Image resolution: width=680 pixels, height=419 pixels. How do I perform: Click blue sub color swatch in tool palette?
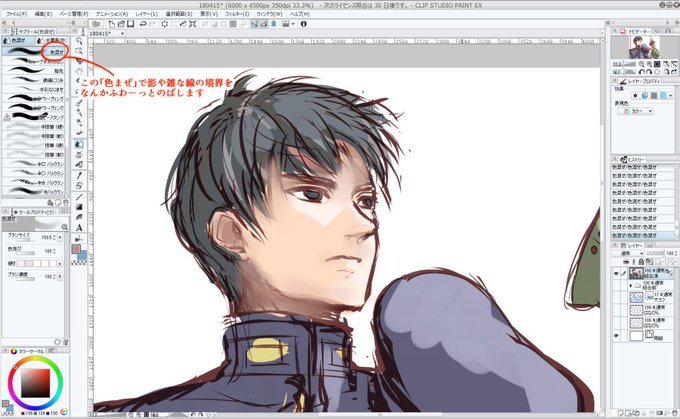click(84, 255)
